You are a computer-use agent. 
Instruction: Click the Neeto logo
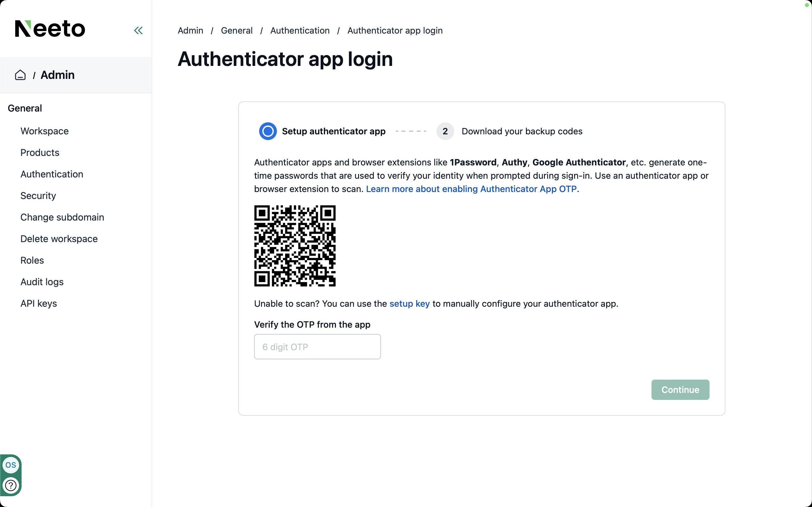[x=50, y=29]
